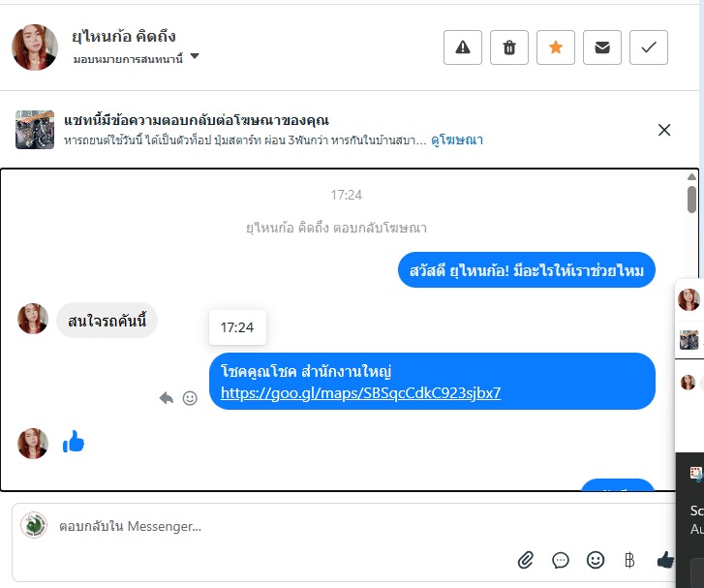Toggle the follow-up star on this conversation
Image resolution: width=704 pixels, height=588 pixels.
pyautogui.click(x=556, y=47)
